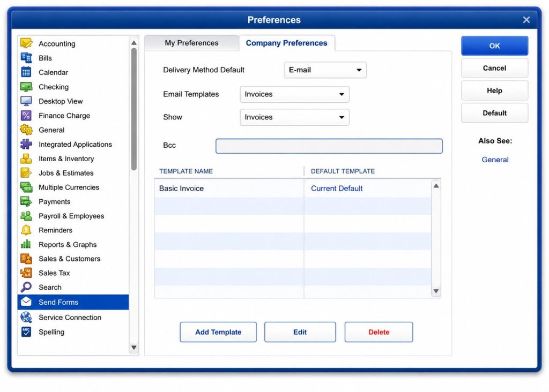The height and width of the screenshot is (392, 549).
Task: Click the TEMPLATE NAME column header
Action: [x=186, y=171]
